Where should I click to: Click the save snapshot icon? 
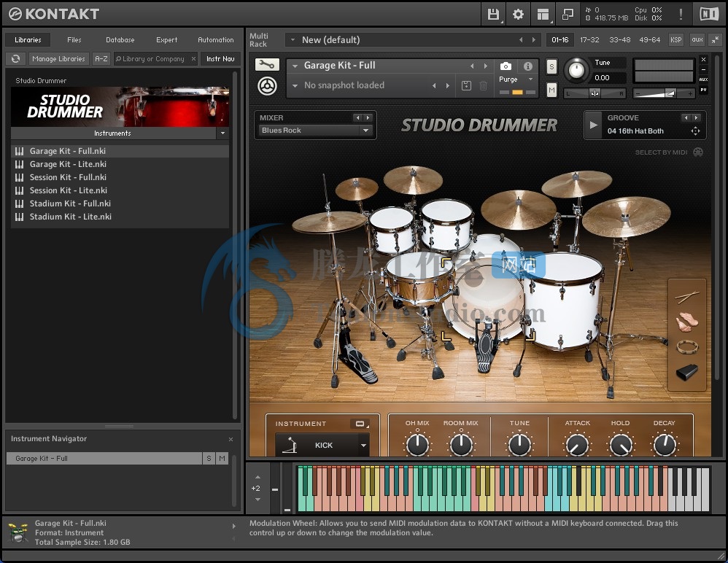tap(467, 85)
